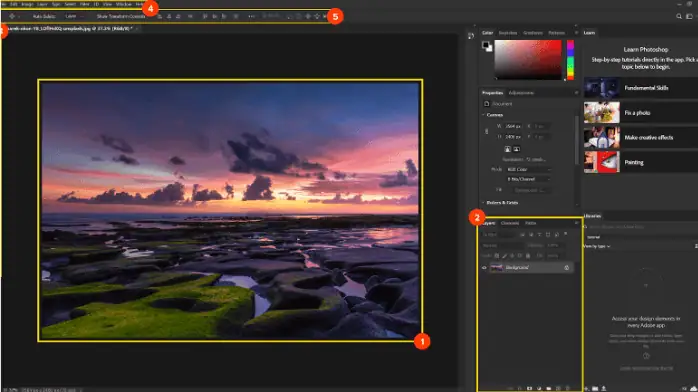The height and width of the screenshot is (392, 698).
Task: Toggle the Auto-Select checkbox
Action: (x=28, y=16)
